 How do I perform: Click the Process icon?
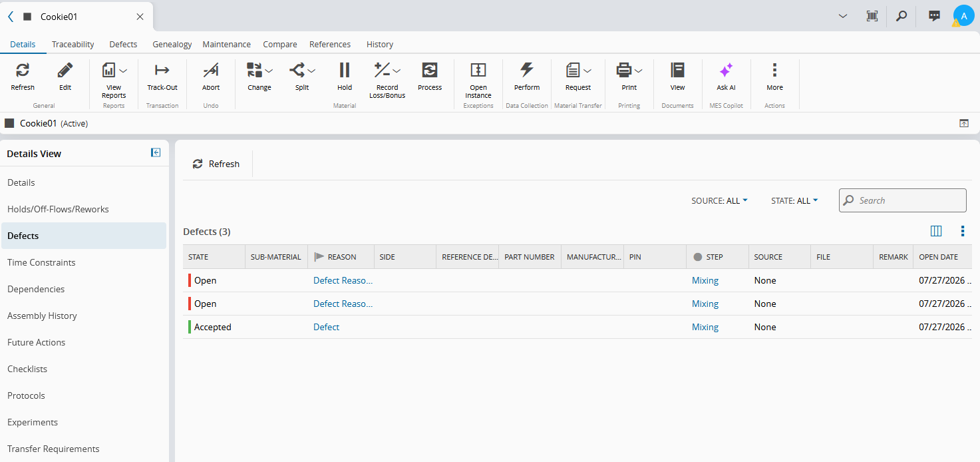pos(430,70)
